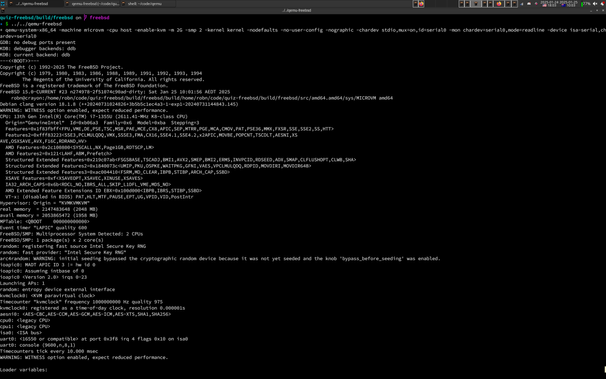Viewport: 606px width, 379px height.
Task: Click the 'freebsd' git branch name in prompt
Action: [x=99, y=18]
